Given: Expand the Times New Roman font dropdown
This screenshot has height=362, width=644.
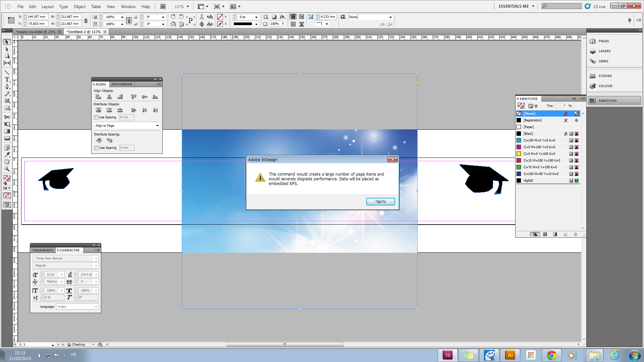Looking at the screenshot, I should (96, 258).
